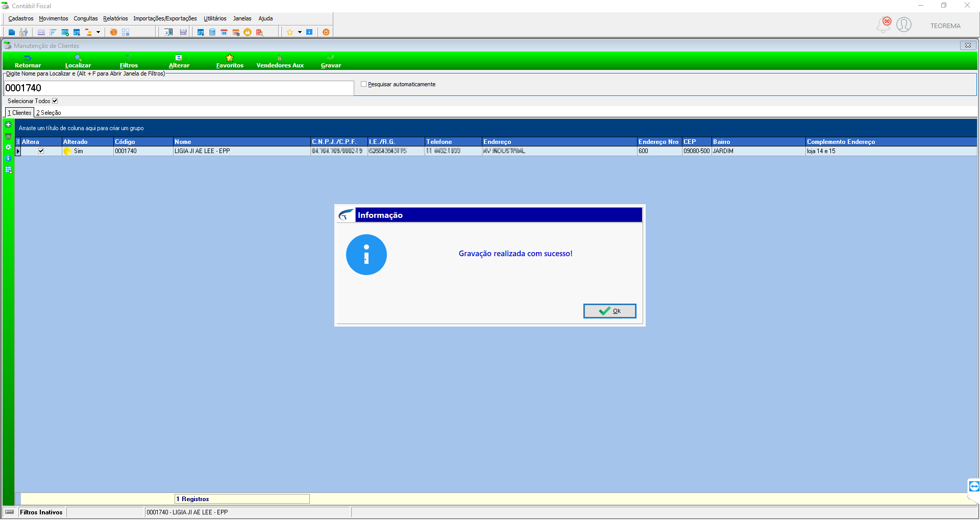Expand the dropdown arrow beside hierarchy icon
Viewport: 980px width, 520px height.
coord(98,32)
